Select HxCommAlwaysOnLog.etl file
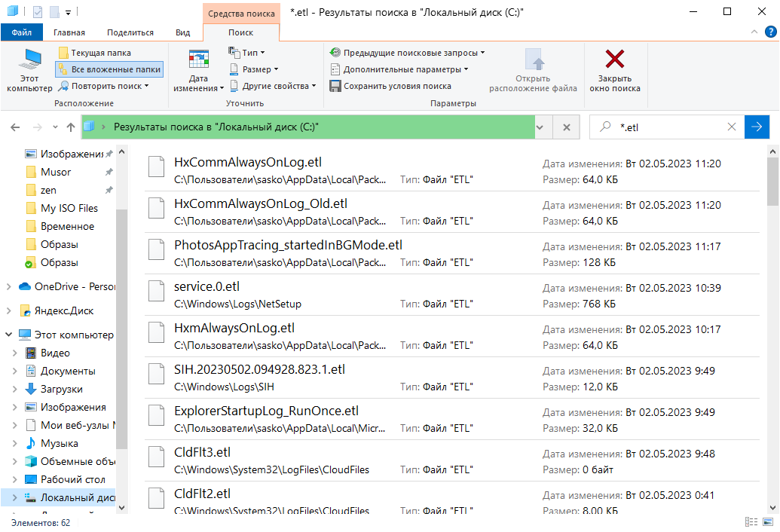The height and width of the screenshot is (532, 780). tap(451, 170)
